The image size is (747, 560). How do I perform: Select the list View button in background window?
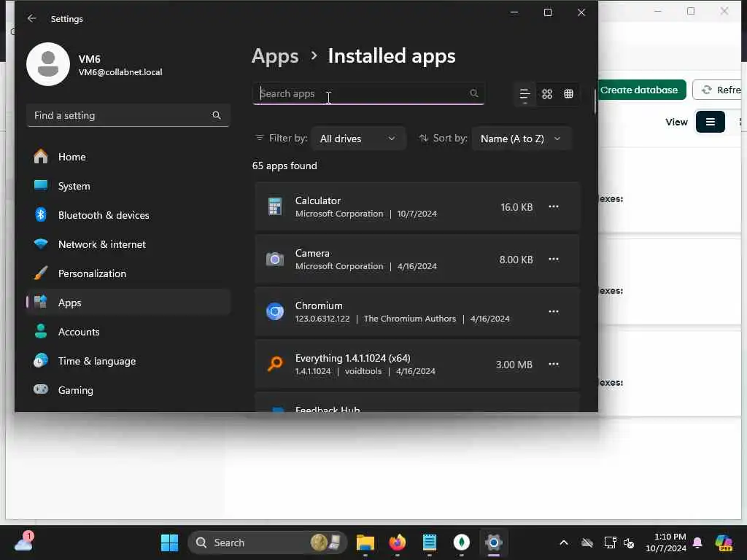coord(710,122)
